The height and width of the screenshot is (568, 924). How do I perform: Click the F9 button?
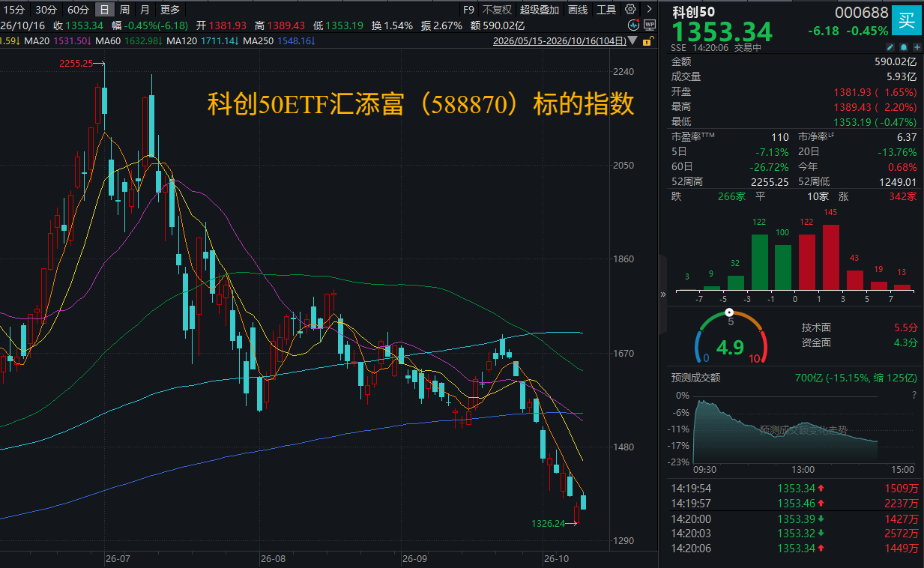pyautogui.click(x=468, y=9)
